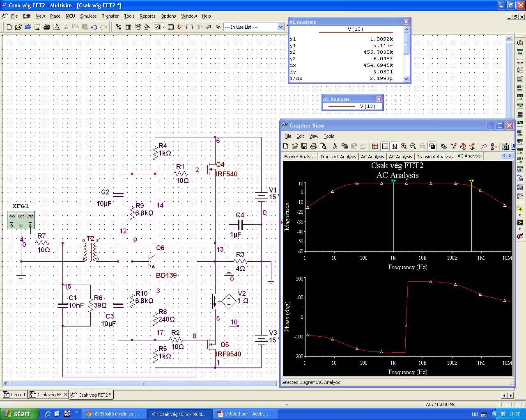Open the In Use List dropdown
The image size is (526, 420).
pos(280,27)
